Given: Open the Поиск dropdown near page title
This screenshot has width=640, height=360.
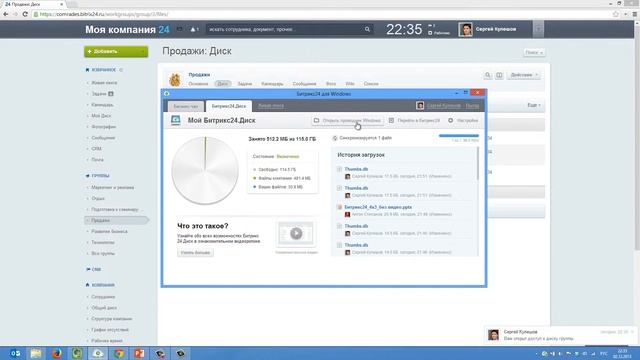Looking at the screenshot, I should (x=534, y=52).
